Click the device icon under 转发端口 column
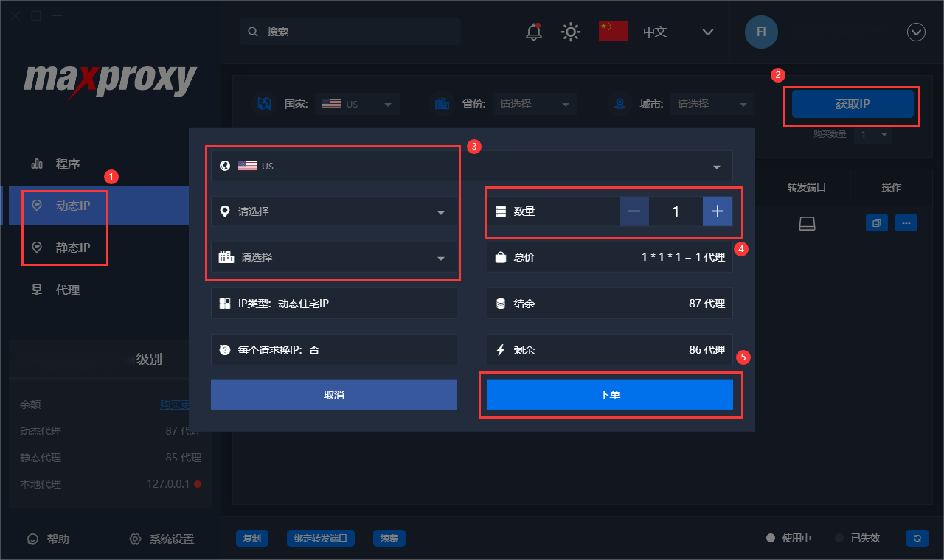 tap(807, 223)
